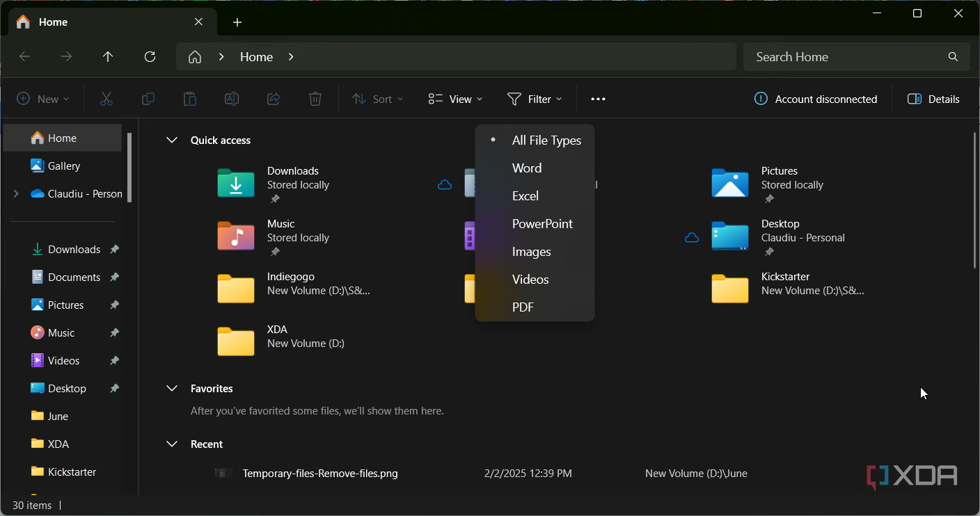Cut the selection using the scissors toolbar icon
The width and height of the screenshot is (980, 516).
[106, 99]
